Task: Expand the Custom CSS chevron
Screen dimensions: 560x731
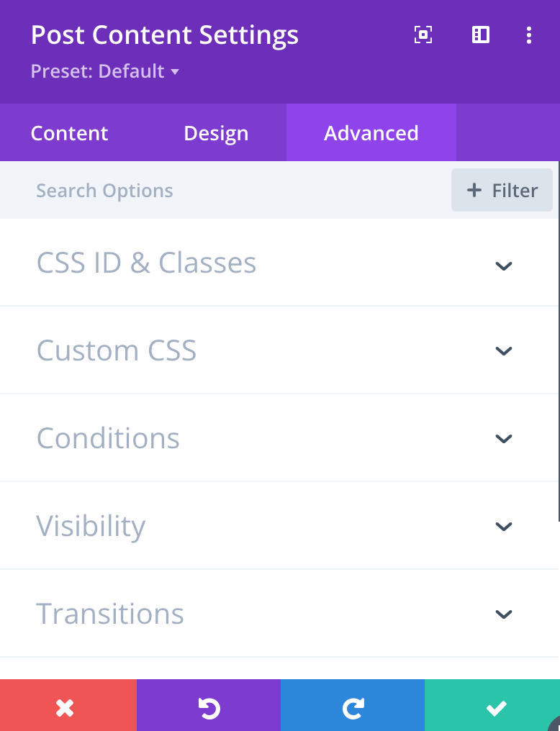Action: [x=503, y=351]
